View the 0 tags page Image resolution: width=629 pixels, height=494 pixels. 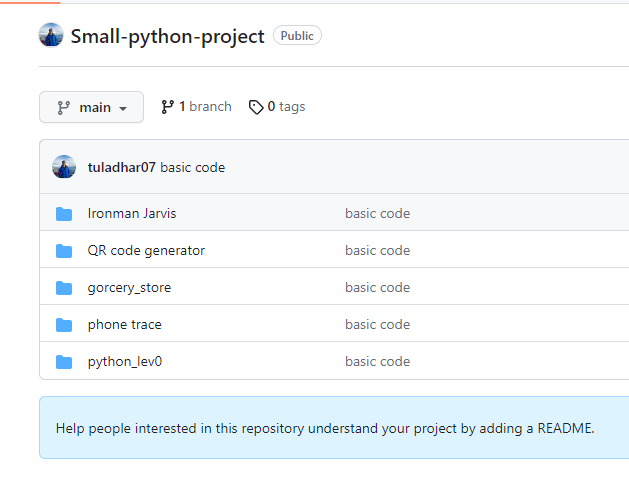click(286, 107)
